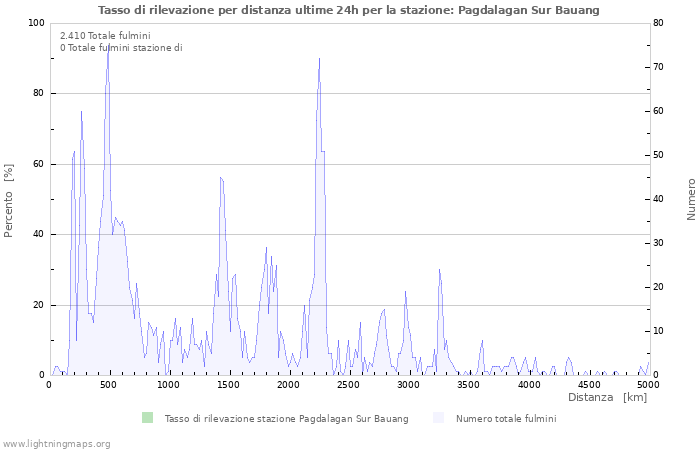The image size is (700, 450).
Task: Click the lavender 'Numero totale fulmini' legend swatch
Action: 438,418
